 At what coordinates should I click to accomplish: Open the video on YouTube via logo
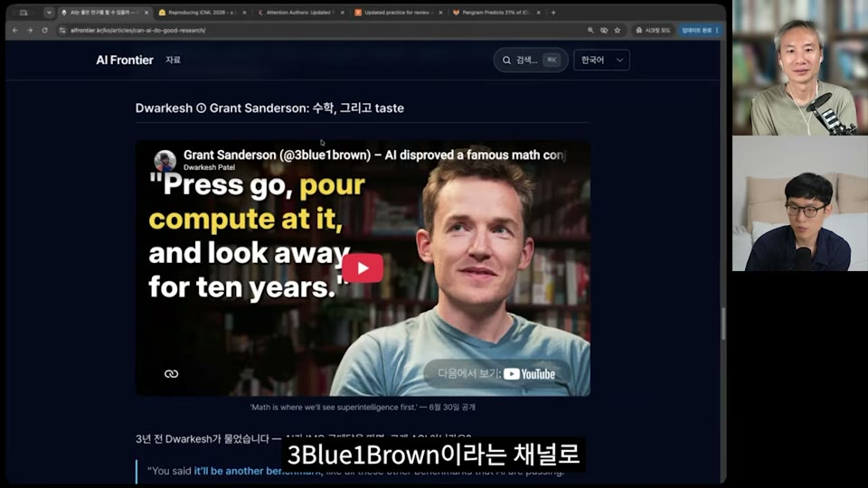click(529, 374)
